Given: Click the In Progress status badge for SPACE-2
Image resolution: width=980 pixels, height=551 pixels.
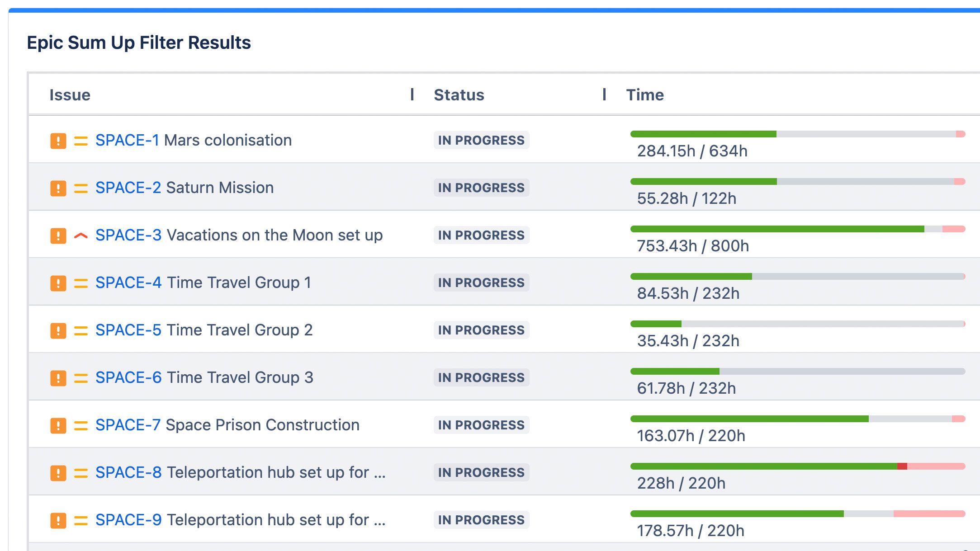Looking at the screenshot, I should [481, 188].
